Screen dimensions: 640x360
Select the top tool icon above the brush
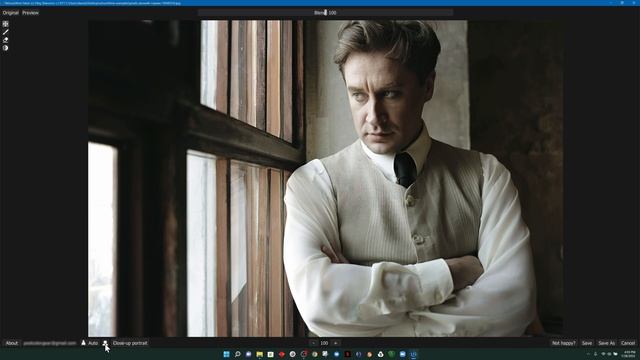5,24
